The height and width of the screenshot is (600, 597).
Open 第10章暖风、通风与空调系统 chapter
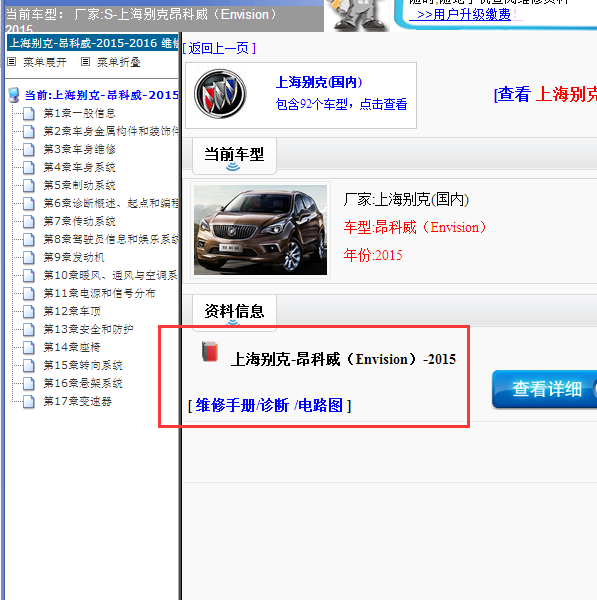click(111, 275)
